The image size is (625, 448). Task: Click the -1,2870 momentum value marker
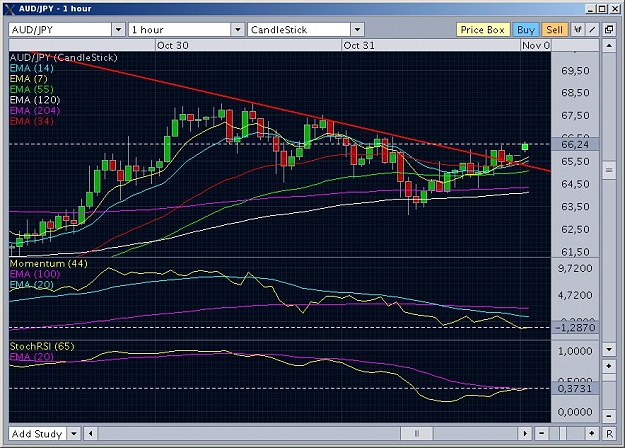[x=575, y=328]
